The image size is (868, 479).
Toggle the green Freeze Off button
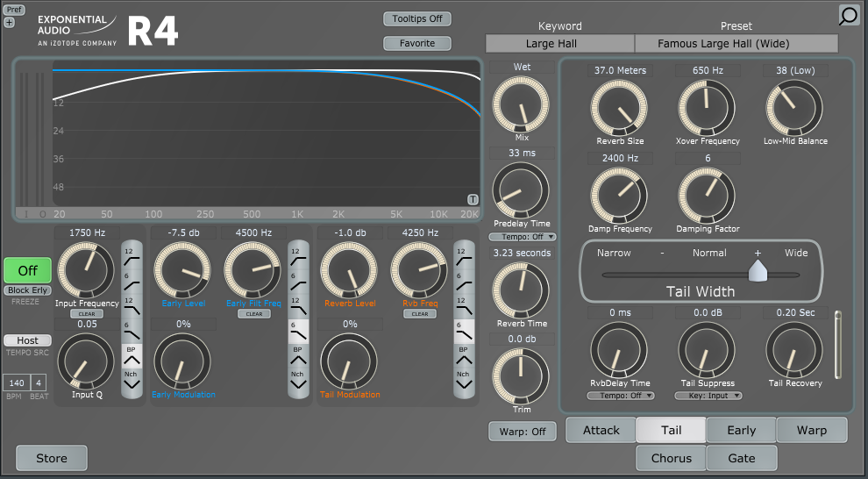coord(28,271)
